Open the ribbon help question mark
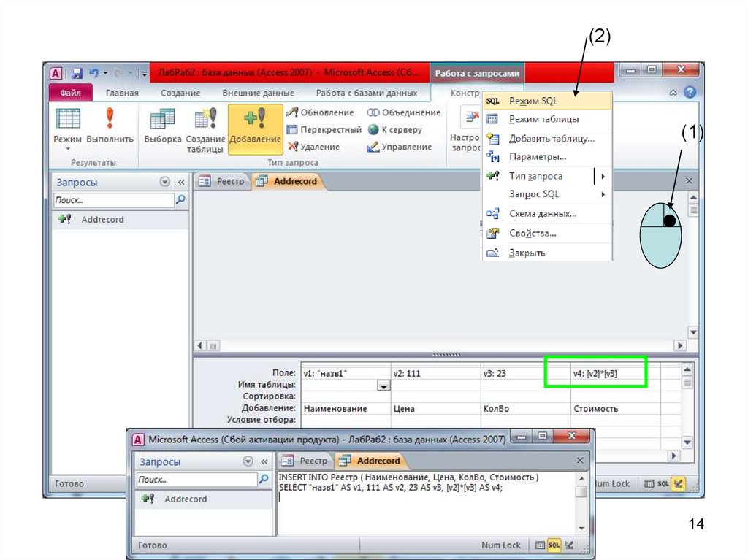748x560 pixels. pyautogui.click(x=690, y=93)
